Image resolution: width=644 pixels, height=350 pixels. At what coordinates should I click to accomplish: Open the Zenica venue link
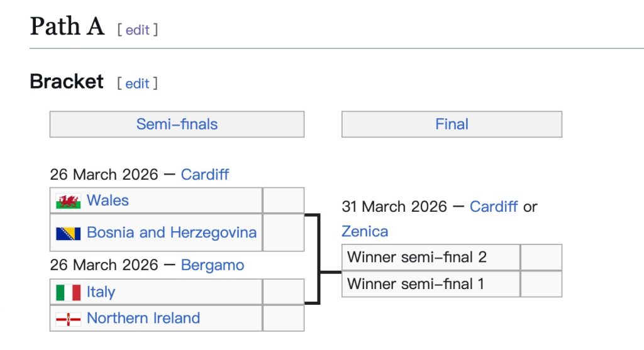(x=365, y=231)
